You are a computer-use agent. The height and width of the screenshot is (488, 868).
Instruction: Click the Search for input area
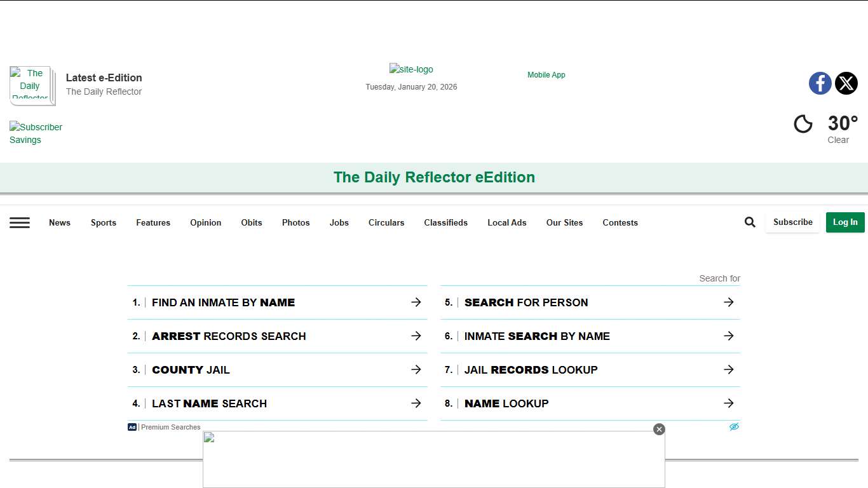[719, 278]
